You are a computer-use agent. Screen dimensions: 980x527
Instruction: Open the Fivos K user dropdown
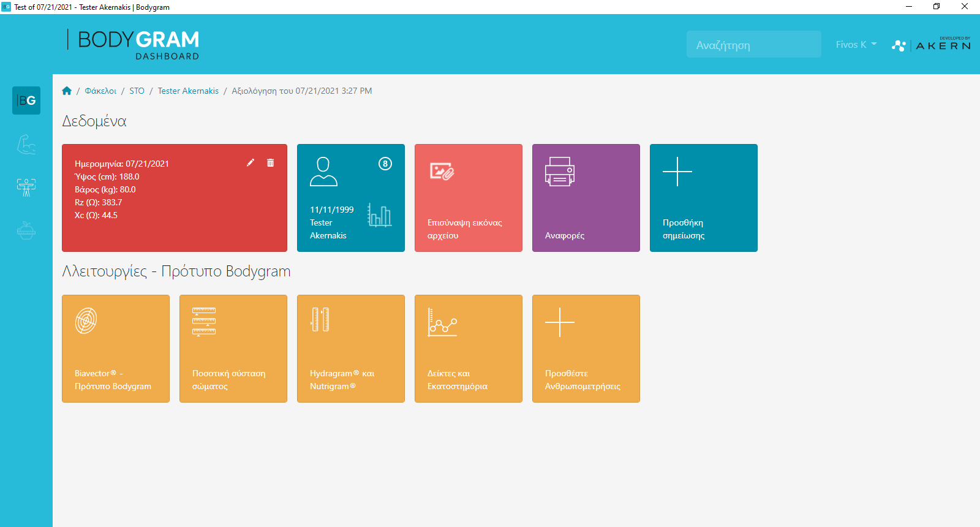click(x=856, y=44)
